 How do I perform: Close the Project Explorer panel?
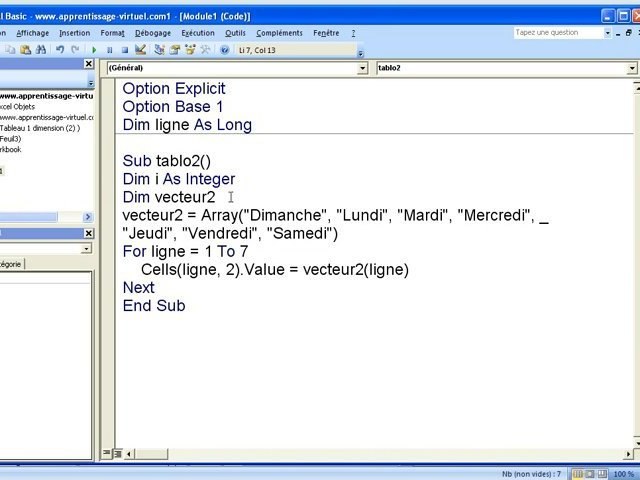[89, 64]
